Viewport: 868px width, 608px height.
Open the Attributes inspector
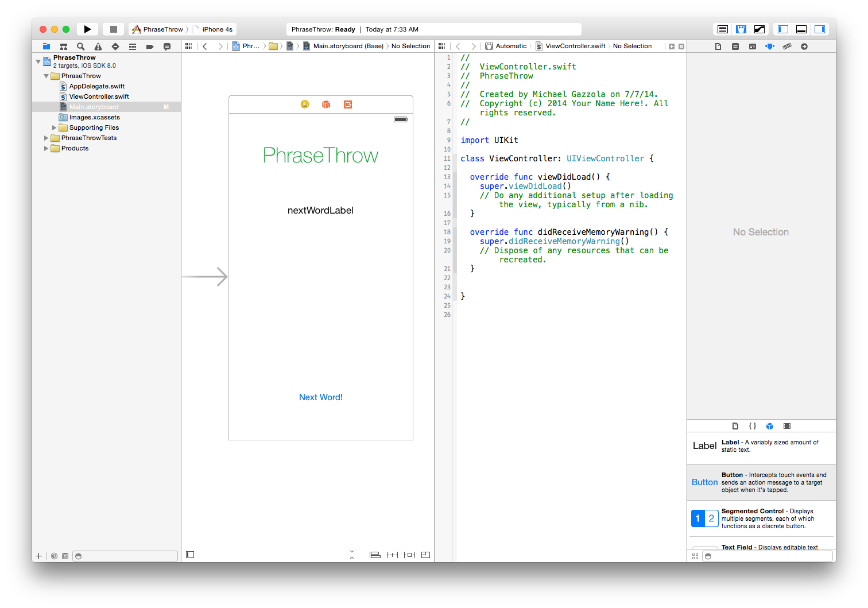pyautogui.click(x=770, y=47)
